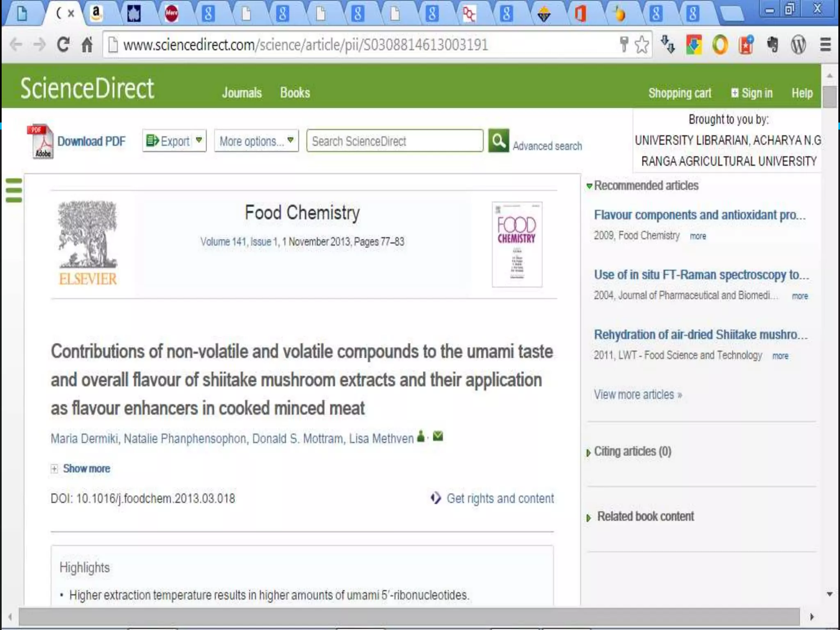The image size is (840, 630).
Task: Click the green search magnifier button
Action: (498, 141)
